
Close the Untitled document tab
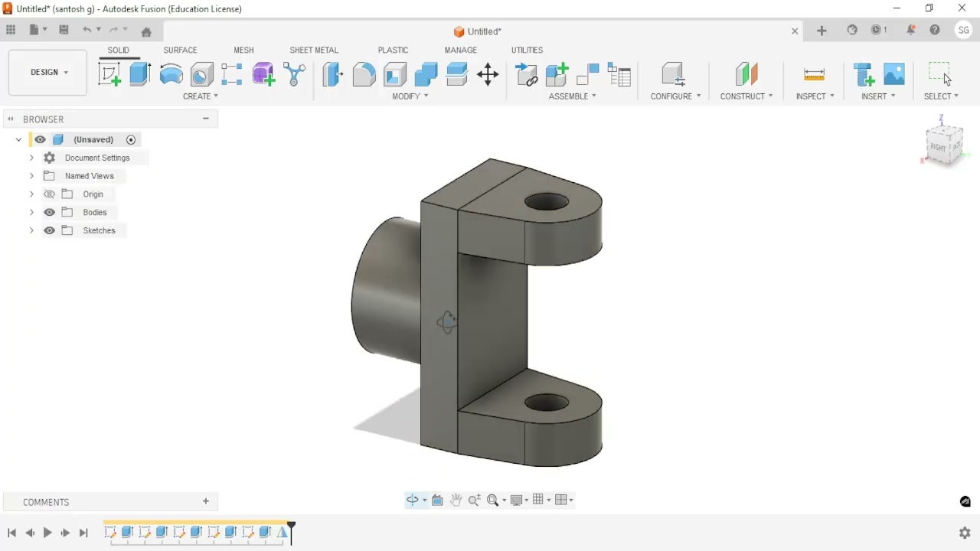pos(795,31)
